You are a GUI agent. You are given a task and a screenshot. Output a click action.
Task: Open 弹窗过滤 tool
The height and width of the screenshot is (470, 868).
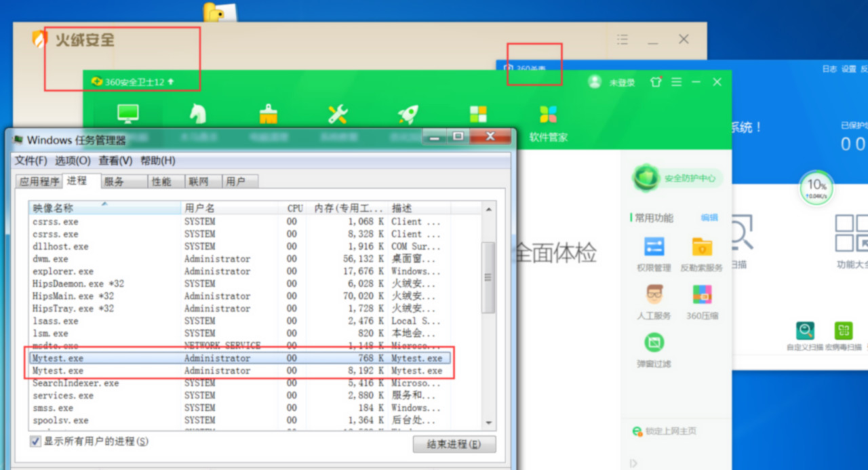[x=654, y=350]
